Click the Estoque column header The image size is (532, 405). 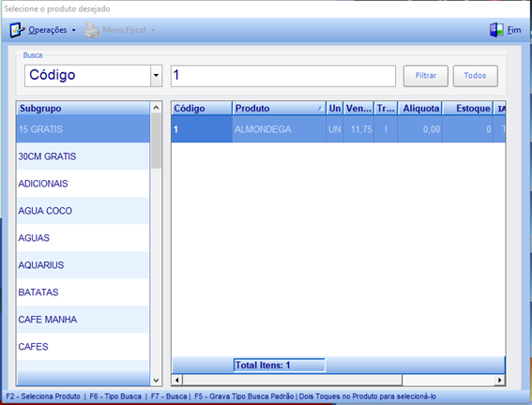click(468, 108)
